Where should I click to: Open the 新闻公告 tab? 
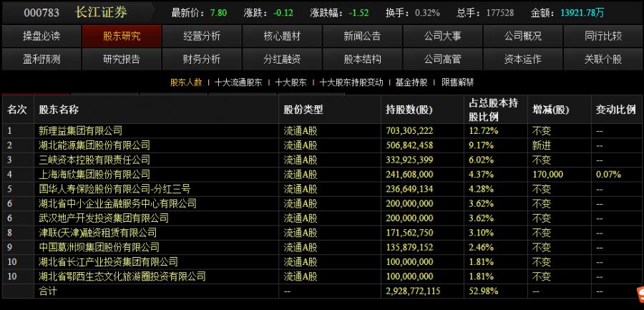362,37
